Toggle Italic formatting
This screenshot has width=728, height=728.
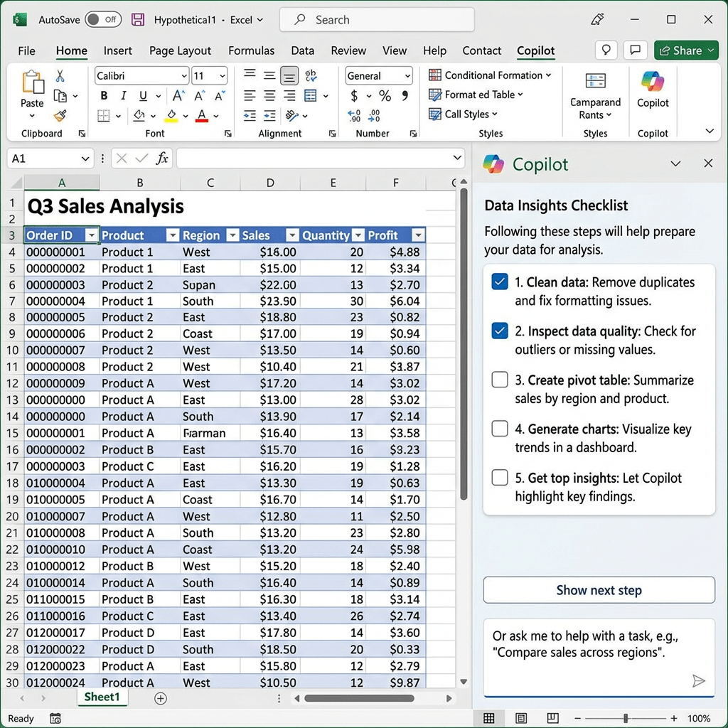(124, 96)
